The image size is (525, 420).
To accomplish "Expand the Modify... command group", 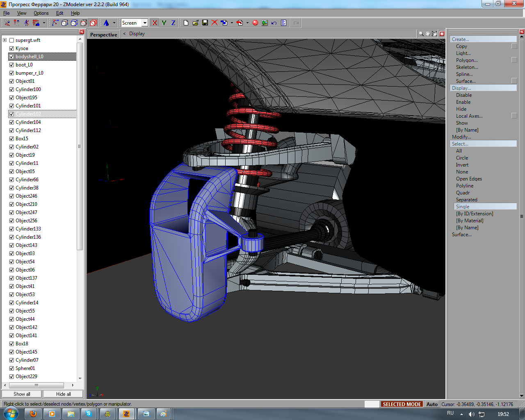I will pyautogui.click(x=461, y=137).
